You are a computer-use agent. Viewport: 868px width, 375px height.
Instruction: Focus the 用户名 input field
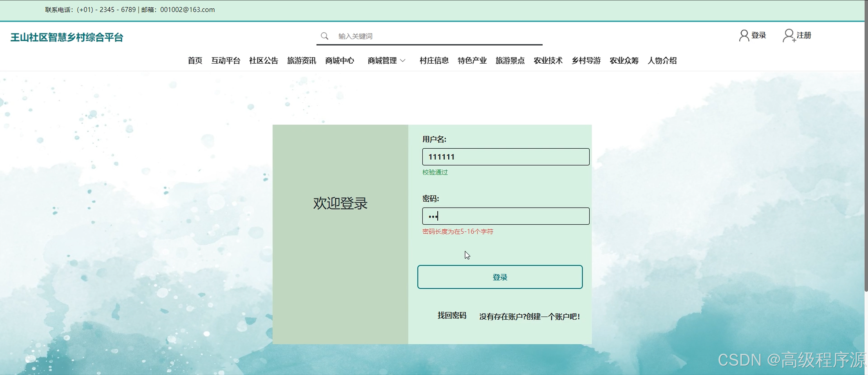click(x=505, y=157)
